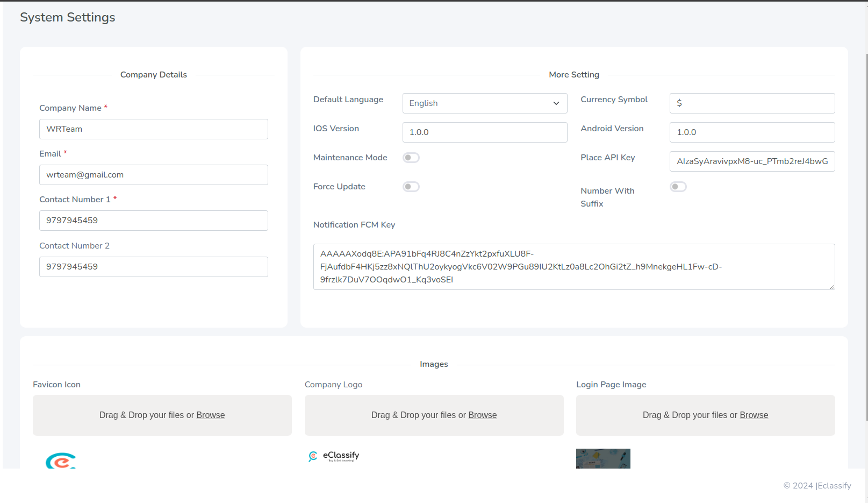Click the Company Name input field

pos(153,129)
